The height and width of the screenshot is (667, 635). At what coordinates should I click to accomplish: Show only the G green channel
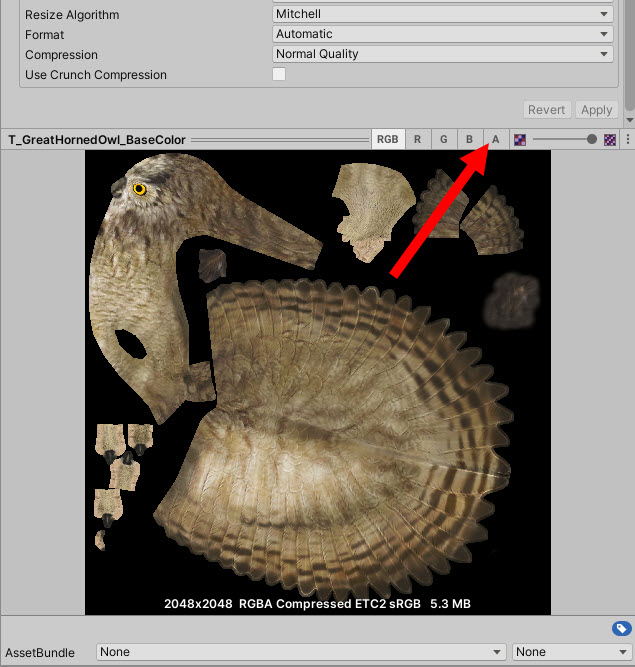point(444,140)
